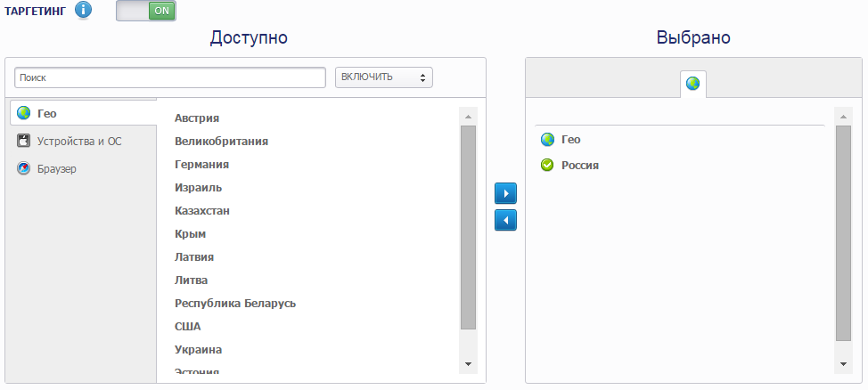Select Республика Беларусь in available list
The height and width of the screenshot is (390, 868).
[x=235, y=304]
